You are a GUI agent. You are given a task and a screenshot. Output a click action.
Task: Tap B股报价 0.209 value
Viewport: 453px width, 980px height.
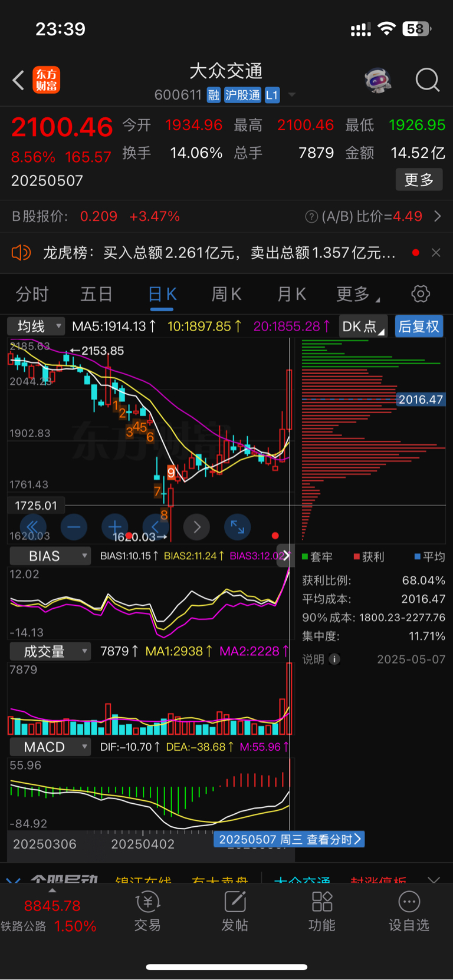pyautogui.click(x=99, y=216)
